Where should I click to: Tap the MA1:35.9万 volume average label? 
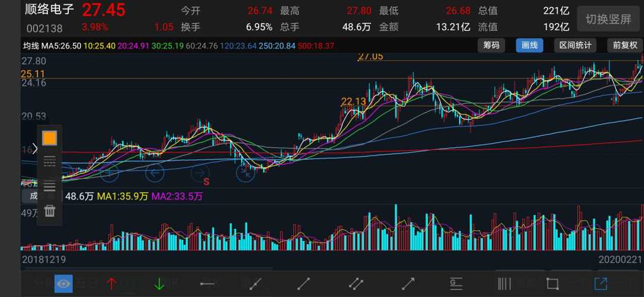[x=122, y=197]
